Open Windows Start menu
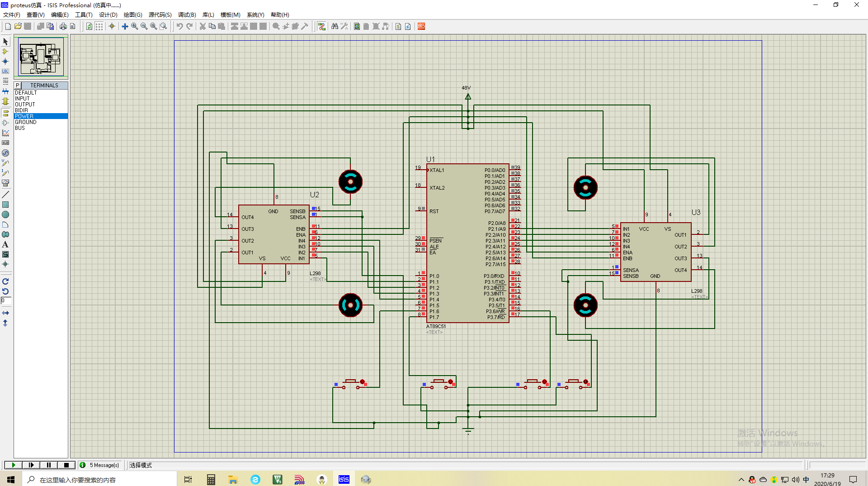Viewport: 868px width, 486px height. [11, 479]
